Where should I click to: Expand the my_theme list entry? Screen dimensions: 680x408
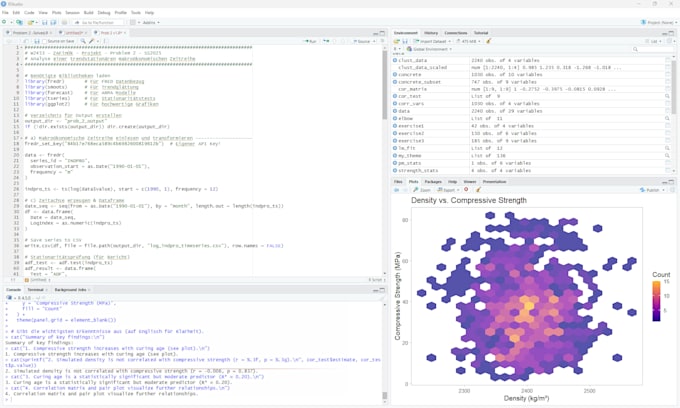click(395, 155)
